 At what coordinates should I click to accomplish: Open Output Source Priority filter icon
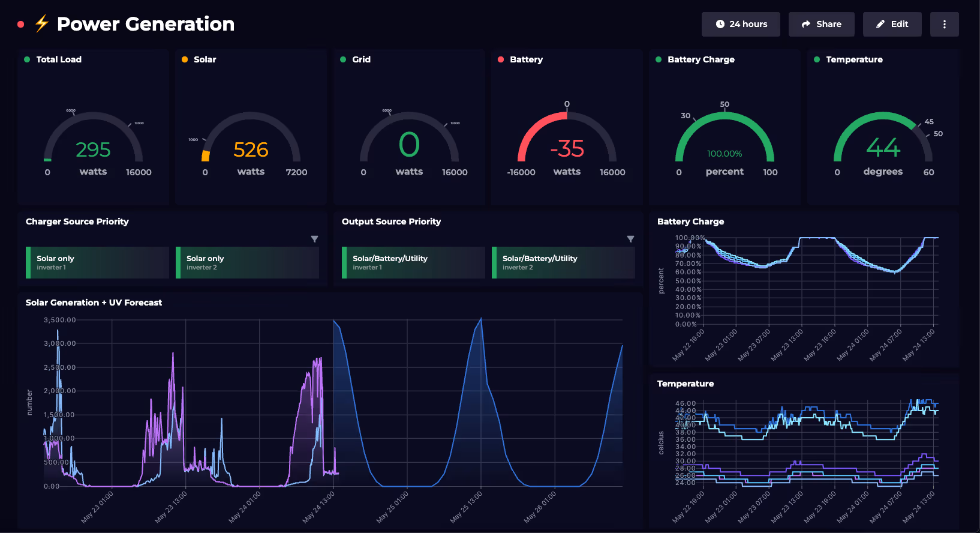630,239
